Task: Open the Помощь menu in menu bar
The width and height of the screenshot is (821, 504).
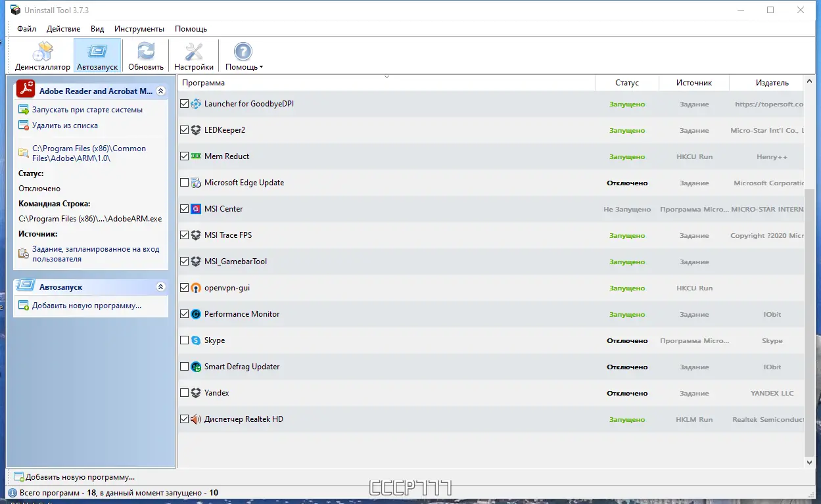Action: (191, 29)
